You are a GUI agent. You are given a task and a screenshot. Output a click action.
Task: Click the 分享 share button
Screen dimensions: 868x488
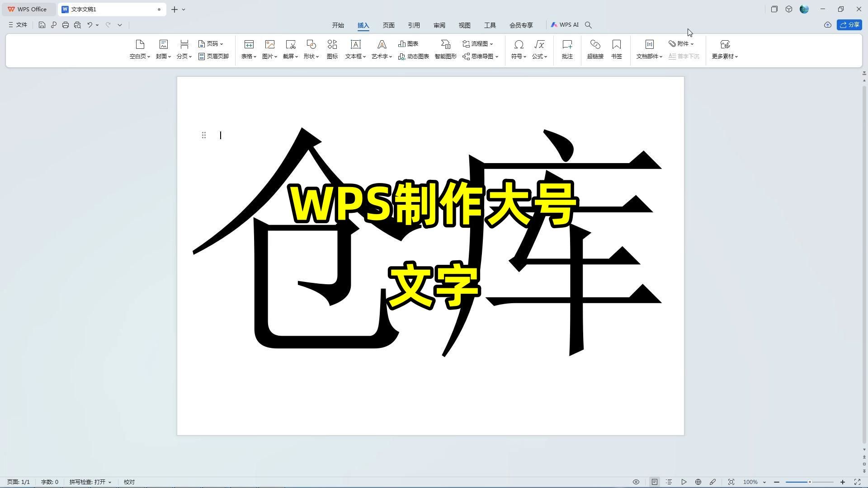[x=849, y=25]
